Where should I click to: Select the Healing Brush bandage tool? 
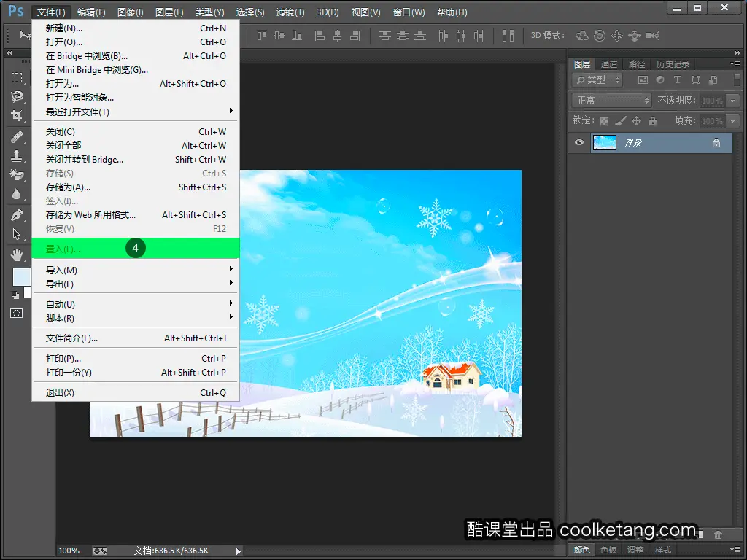(x=18, y=137)
